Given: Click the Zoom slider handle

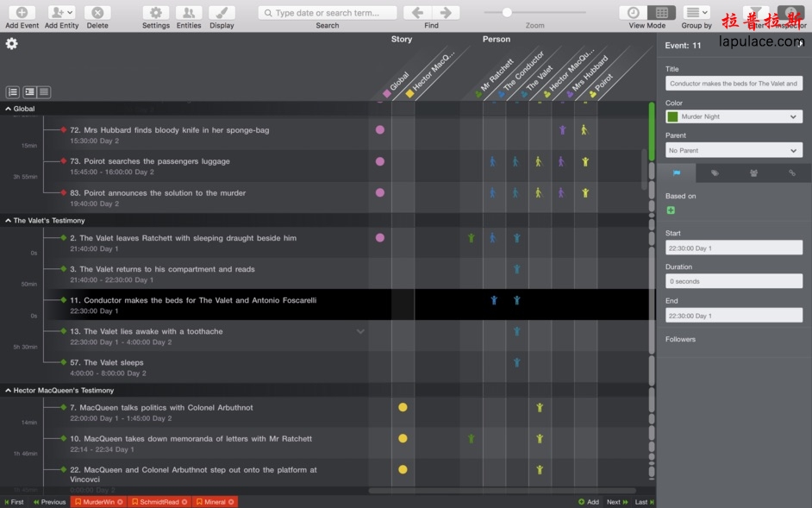Looking at the screenshot, I should 507,12.
